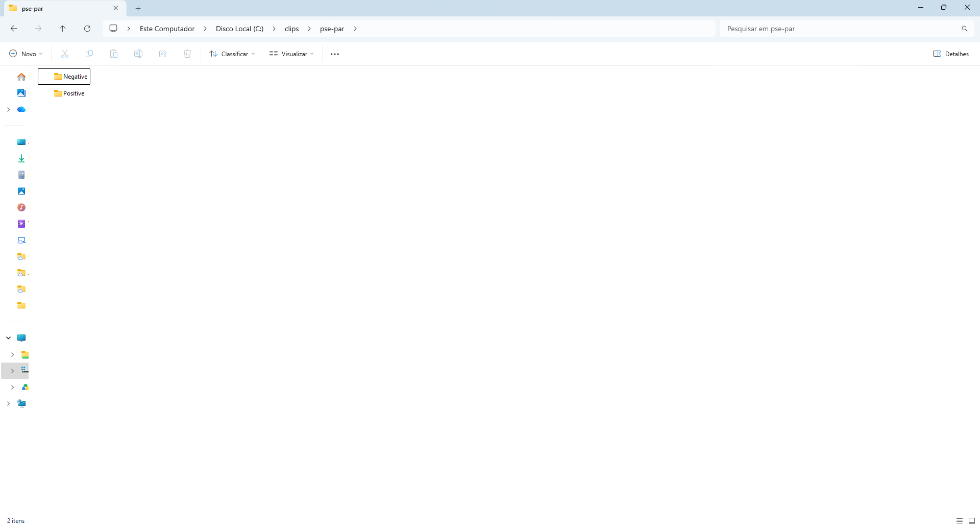
Task: Go up one folder level
Action: 63,29
